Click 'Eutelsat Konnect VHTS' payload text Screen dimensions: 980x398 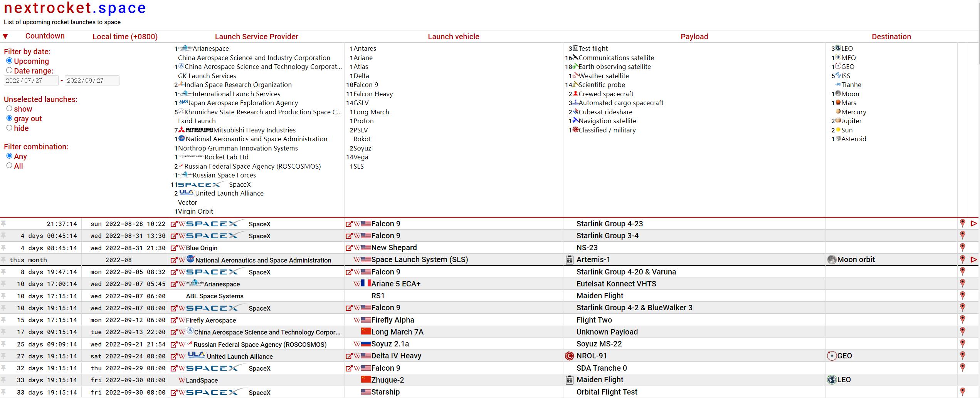[616, 284]
